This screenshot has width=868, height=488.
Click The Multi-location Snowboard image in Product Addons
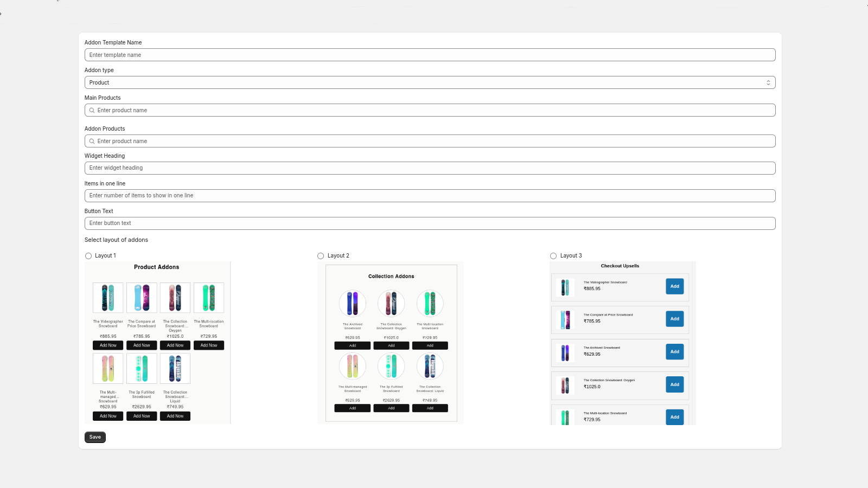[208, 297]
